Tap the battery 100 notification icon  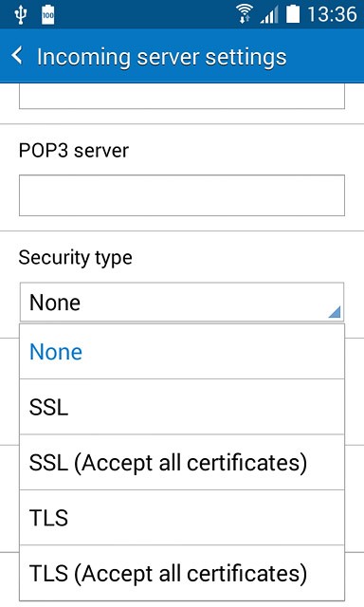[48, 15]
